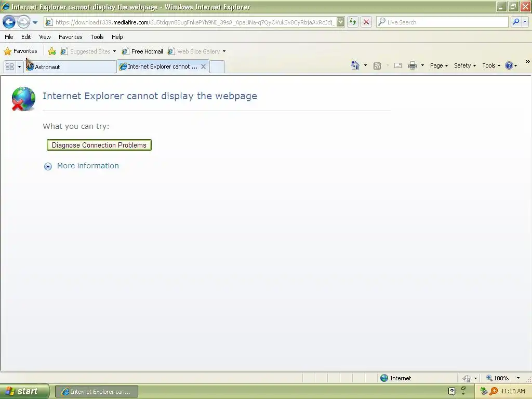The width and height of the screenshot is (532, 399).
Task: Open the View menu
Action: tap(45, 37)
